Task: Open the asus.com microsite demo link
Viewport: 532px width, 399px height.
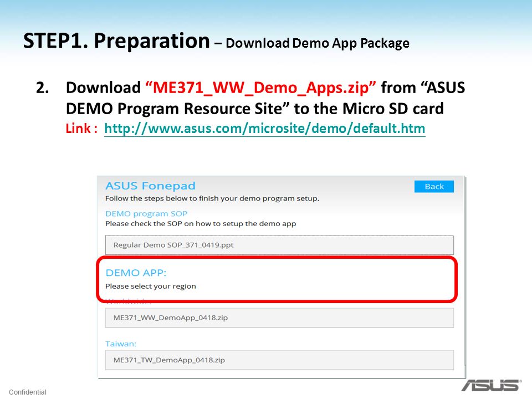Action: (x=265, y=129)
